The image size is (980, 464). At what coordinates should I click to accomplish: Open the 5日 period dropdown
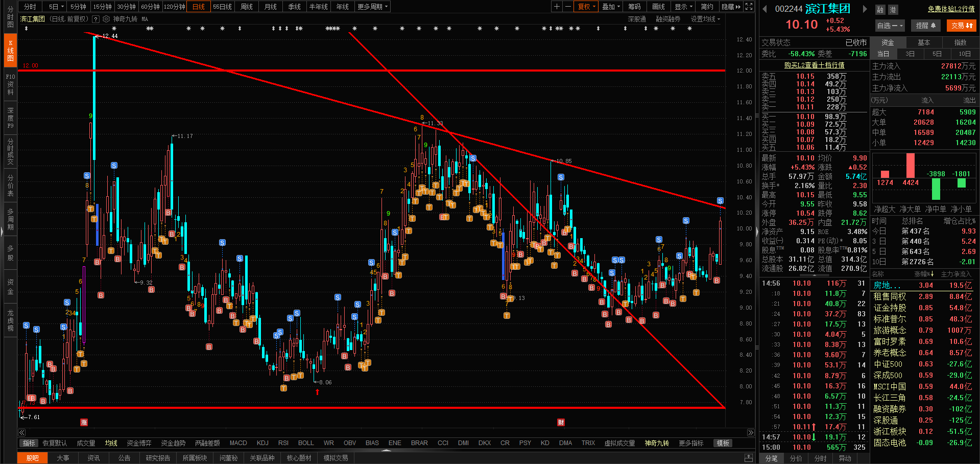(55, 7)
